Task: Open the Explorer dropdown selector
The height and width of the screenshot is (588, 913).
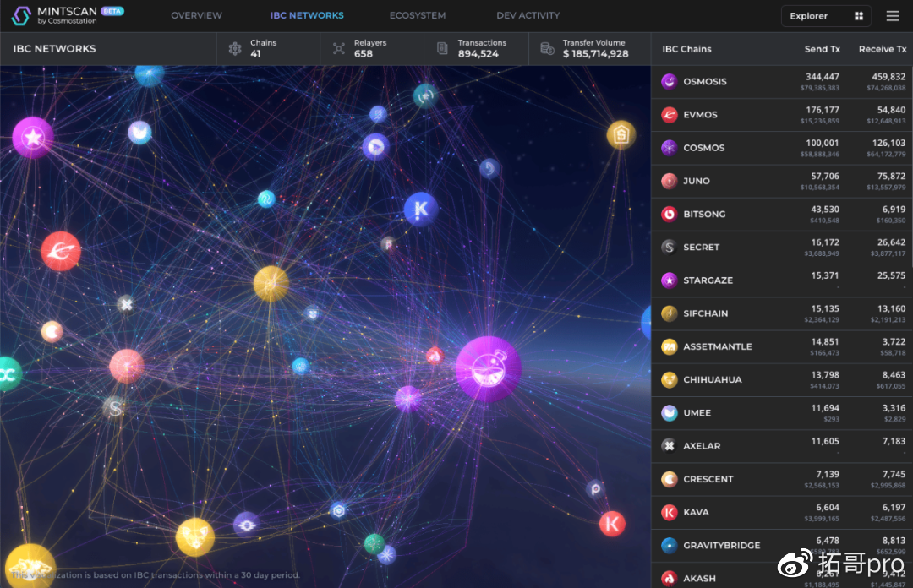Action: [825, 16]
